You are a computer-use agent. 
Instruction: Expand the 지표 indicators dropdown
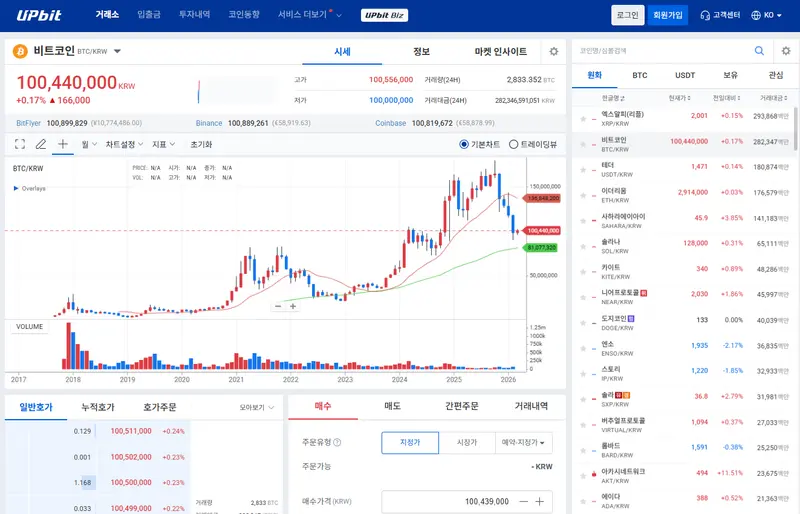[163, 144]
